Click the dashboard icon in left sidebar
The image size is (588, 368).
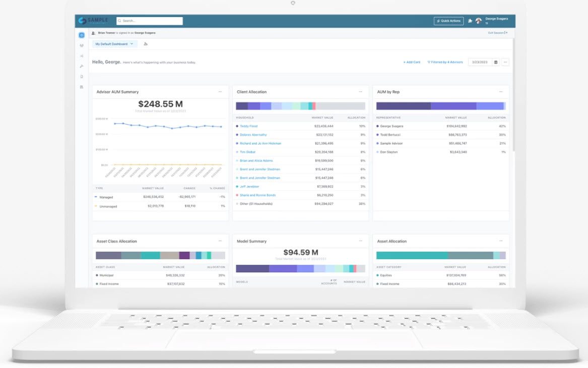pos(82,35)
